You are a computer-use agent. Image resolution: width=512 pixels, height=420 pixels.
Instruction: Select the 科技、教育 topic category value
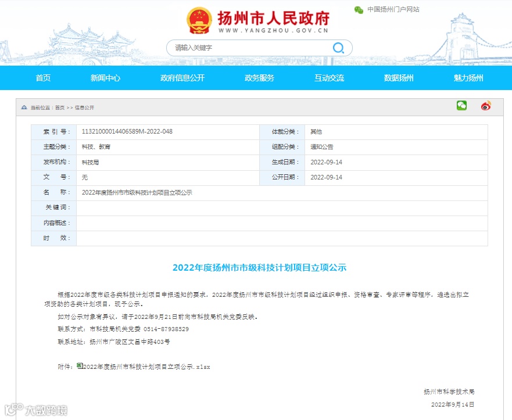click(96, 147)
